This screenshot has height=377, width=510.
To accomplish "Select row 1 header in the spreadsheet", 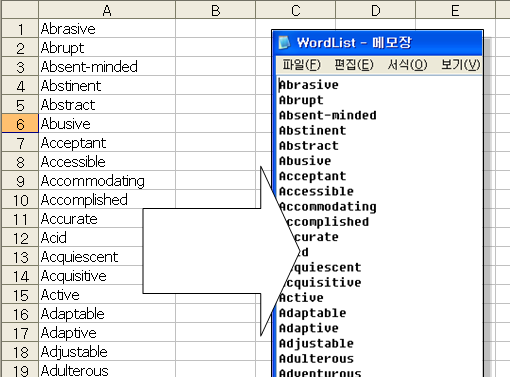I will click(x=20, y=28).
